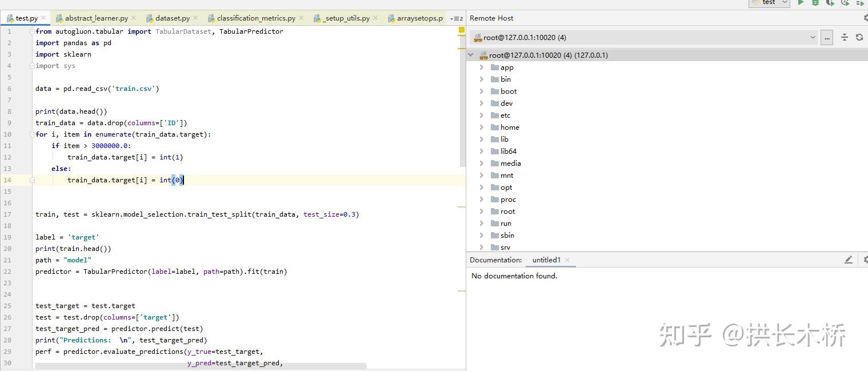
Task: Collapse all folders in Remote Host panel
Action: coord(845,37)
